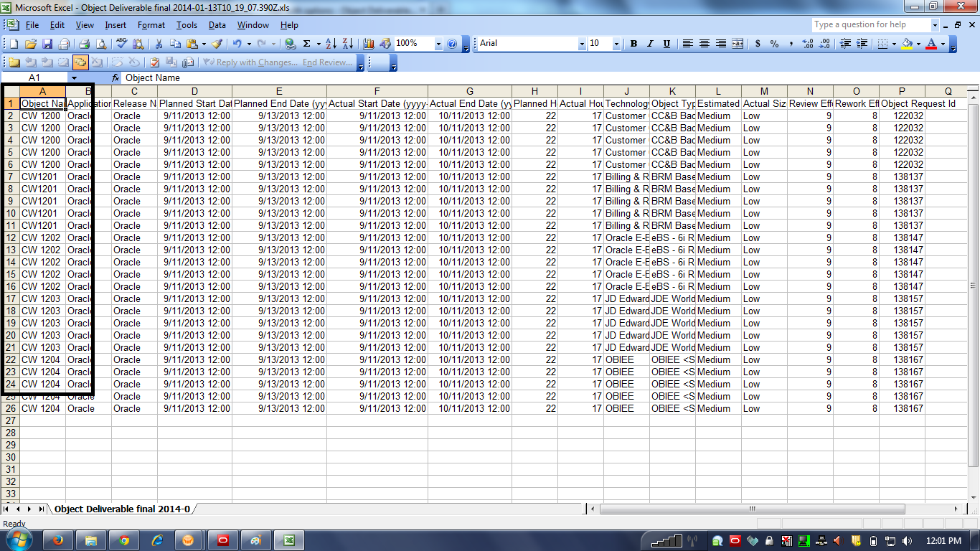
Task: Open the File menu
Action: click(32, 25)
